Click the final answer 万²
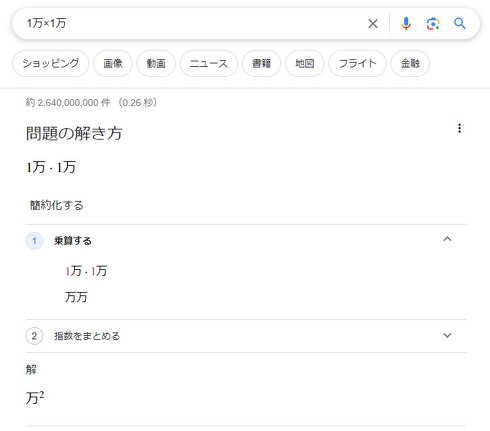490x431 pixels. pyautogui.click(x=35, y=397)
